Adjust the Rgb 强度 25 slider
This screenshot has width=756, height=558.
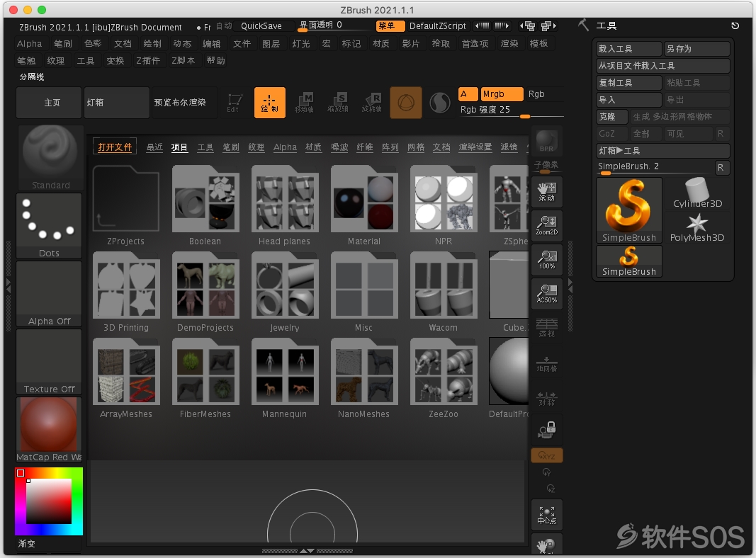511,110
